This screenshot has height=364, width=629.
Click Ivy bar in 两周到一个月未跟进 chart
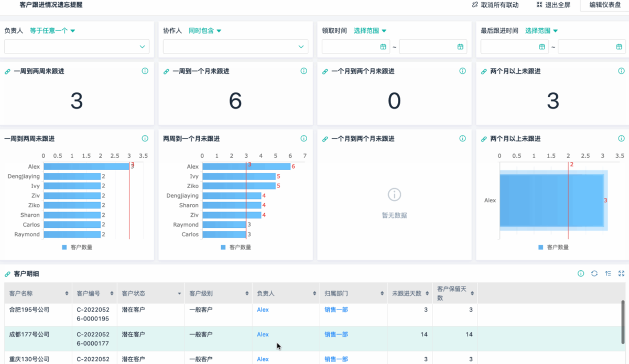pos(239,177)
